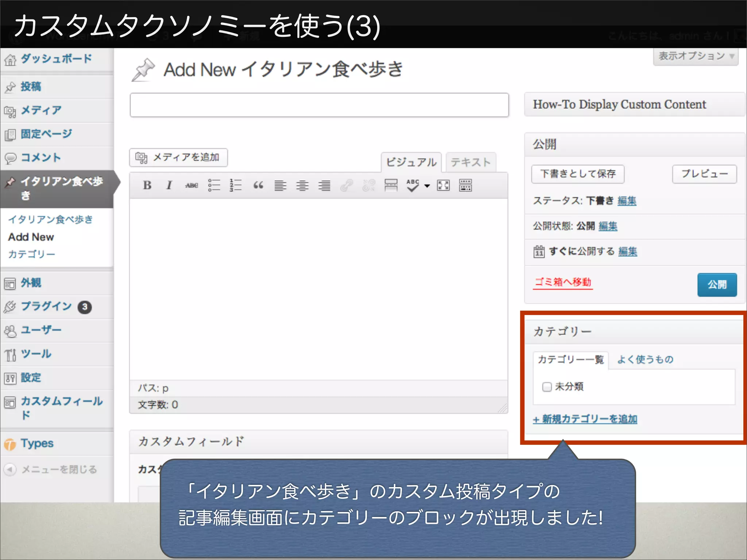Switch to the テキスト editor tab

tap(471, 162)
